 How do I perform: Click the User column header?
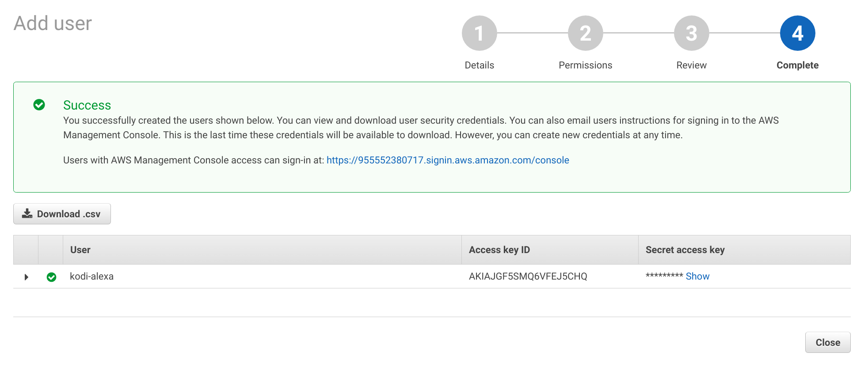pos(80,250)
